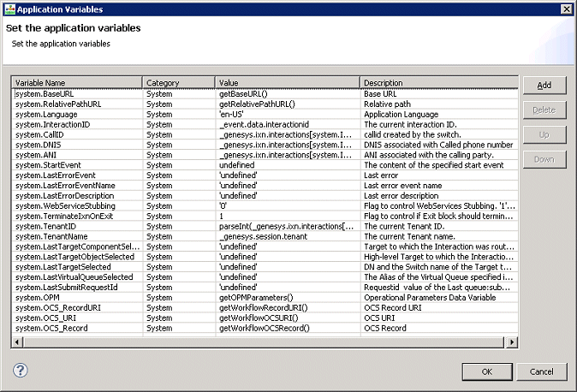This screenshot has width=577, height=392.
Task: Select the system.DNIS variable
Action: pos(38,145)
